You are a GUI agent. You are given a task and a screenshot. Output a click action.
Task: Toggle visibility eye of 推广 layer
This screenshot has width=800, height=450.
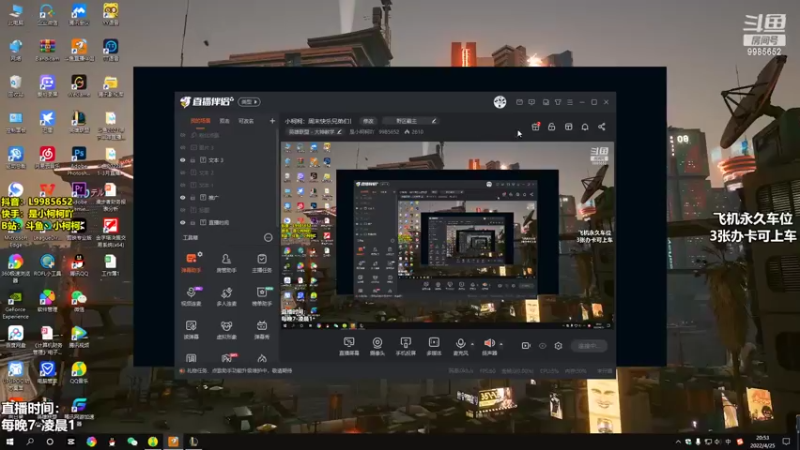click(183, 197)
